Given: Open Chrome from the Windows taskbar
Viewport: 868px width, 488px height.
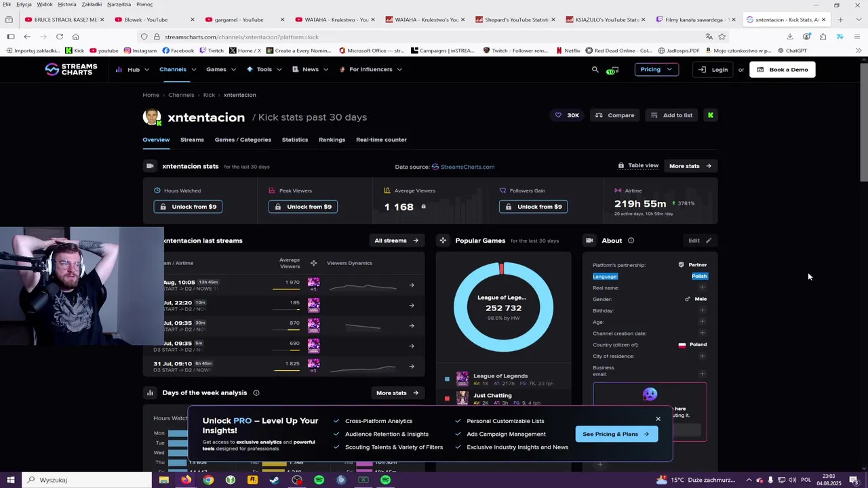Looking at the screenshot, I should (x=208, y=480).
